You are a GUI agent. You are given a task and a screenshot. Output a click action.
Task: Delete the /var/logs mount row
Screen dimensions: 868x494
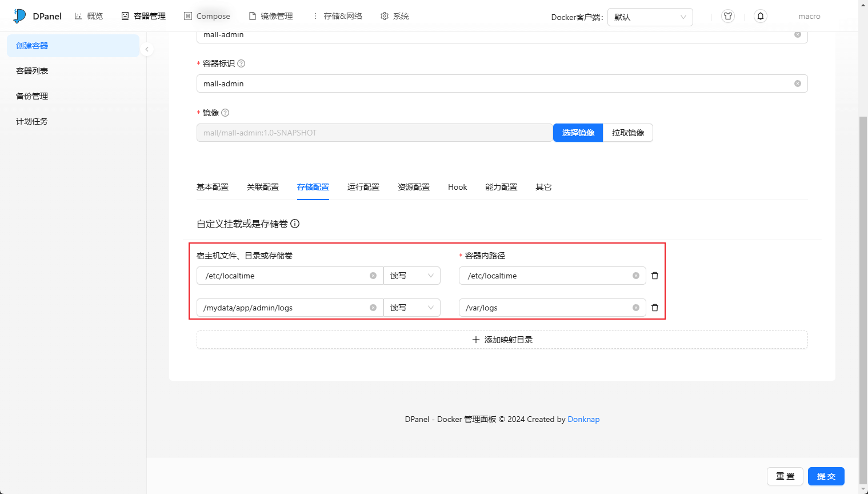click(x=655, y=308)
